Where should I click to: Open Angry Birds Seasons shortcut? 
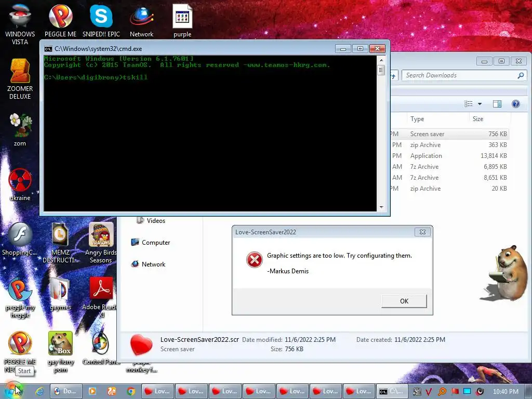click(101, 242)
